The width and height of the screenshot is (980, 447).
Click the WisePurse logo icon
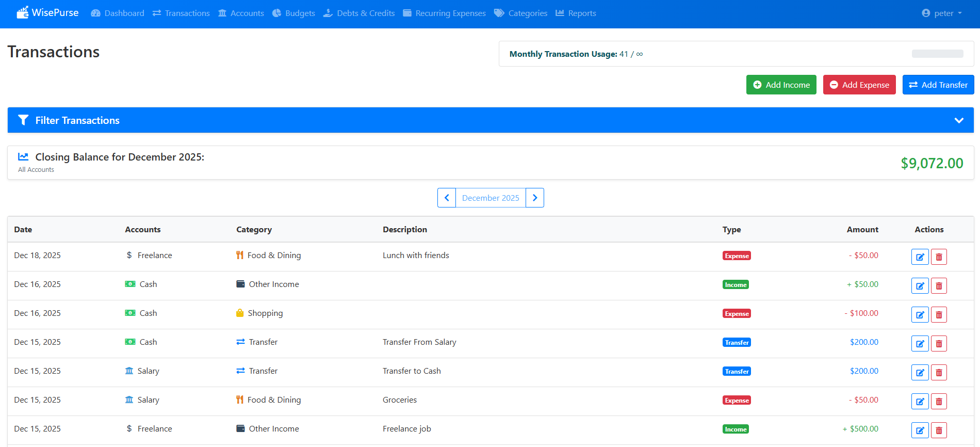pyautogui.click(x=22, y=12)
